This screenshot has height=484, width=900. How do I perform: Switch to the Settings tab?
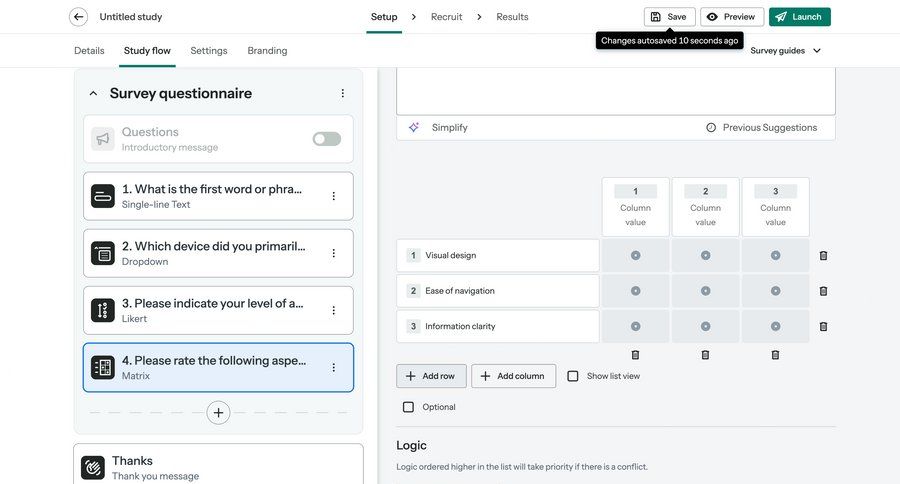[x=209, y=50]
